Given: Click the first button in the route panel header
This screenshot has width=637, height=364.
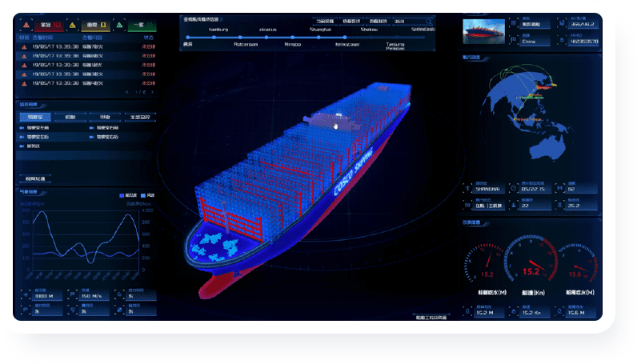Looking at the screenshot, I should pos(325,21).
